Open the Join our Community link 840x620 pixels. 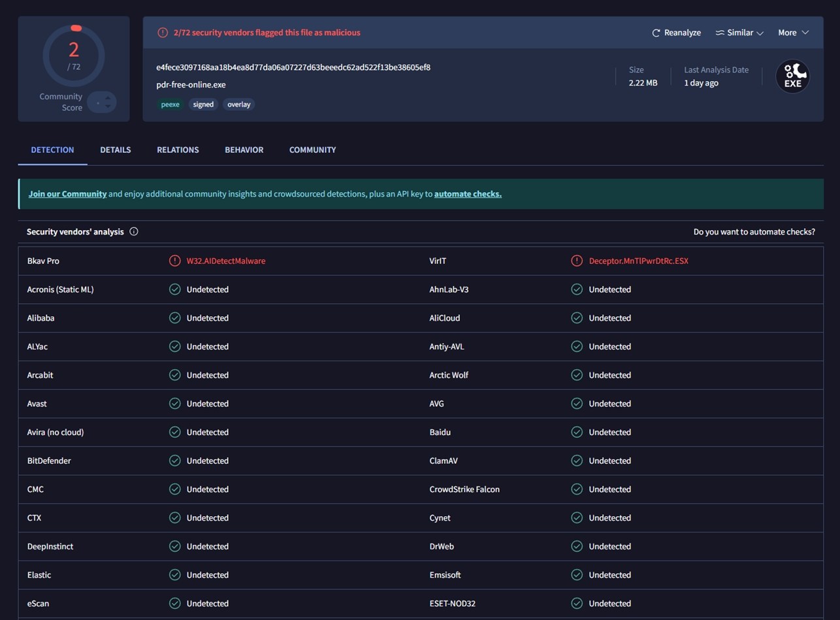[67, 193]
